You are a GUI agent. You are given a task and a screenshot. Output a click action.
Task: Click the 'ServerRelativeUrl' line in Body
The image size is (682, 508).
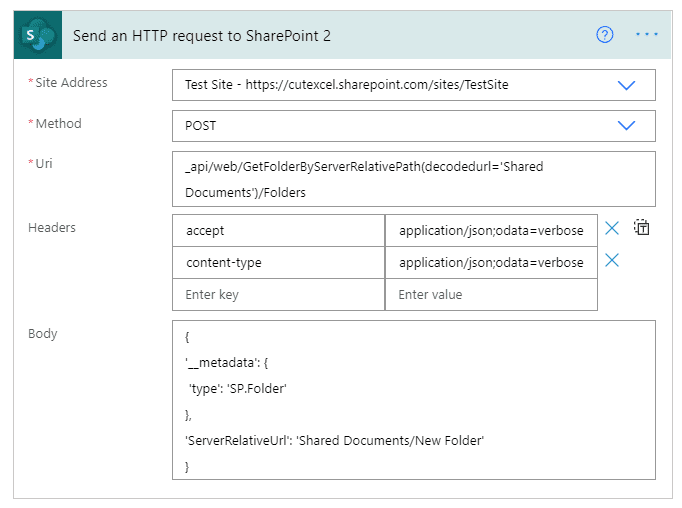coord(334,441)
